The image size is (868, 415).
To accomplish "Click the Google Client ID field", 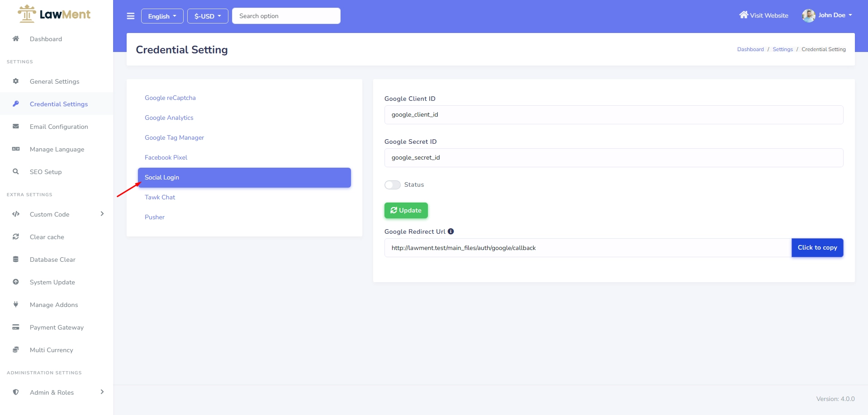I will point(614,115).
